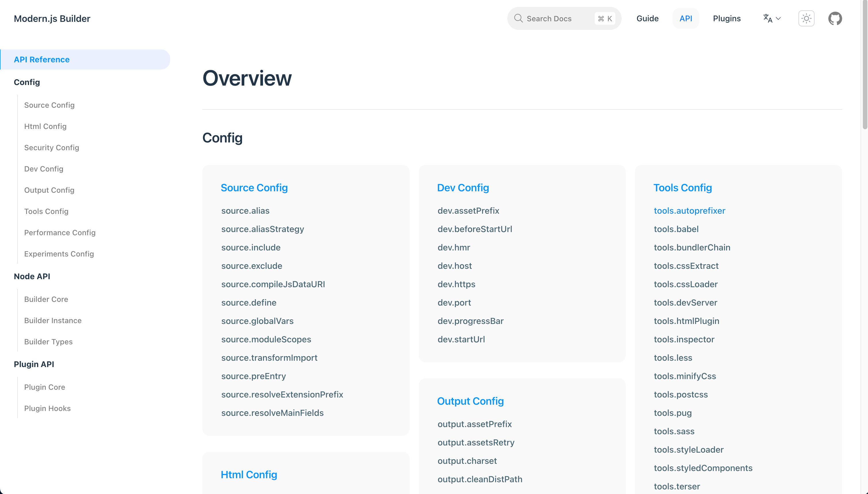Select the API tab in top nav
The height and width of the screenshot is (494, 868).
686,18
